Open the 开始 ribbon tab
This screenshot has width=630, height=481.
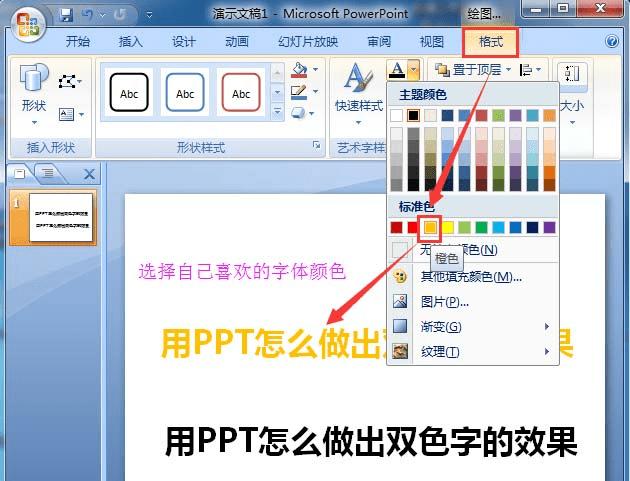[78, 41]
